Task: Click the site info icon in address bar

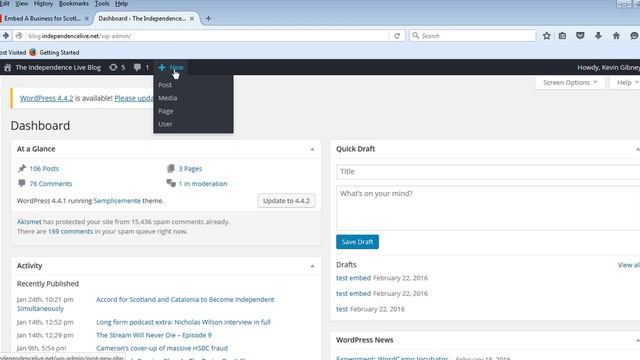Action: tap(19, 36)
